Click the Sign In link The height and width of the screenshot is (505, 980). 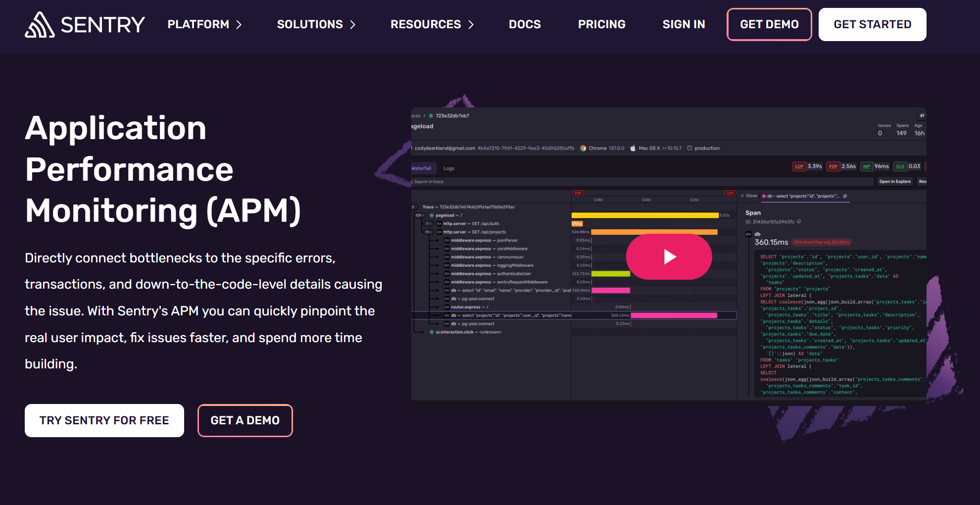(684, 24)
